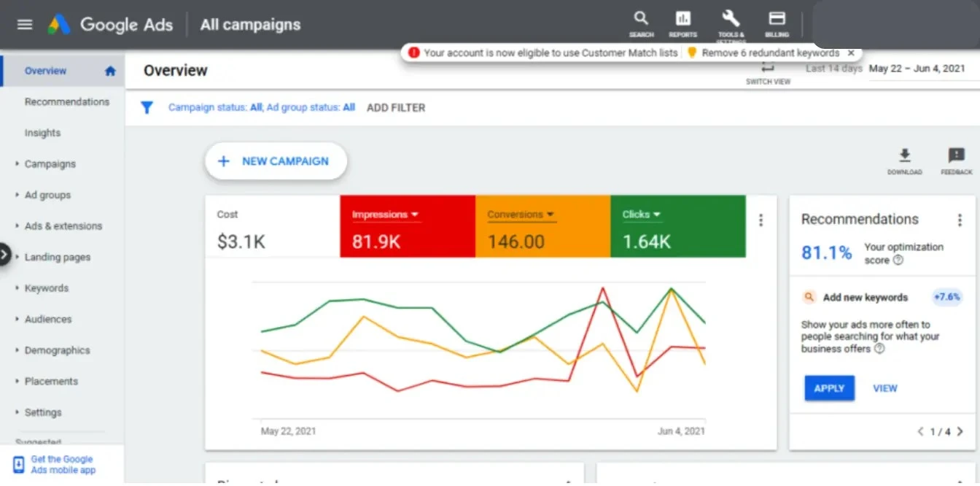Open the Ad groups section

48,195
